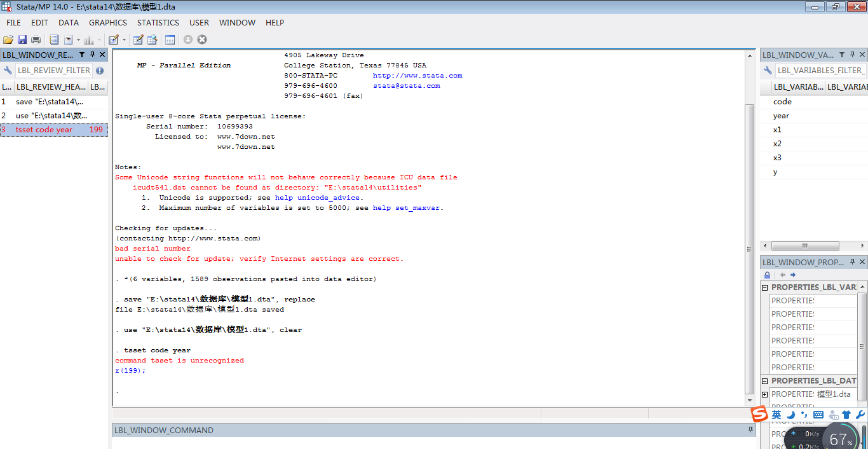Open the WINDOW menu
The width and height of the screenshot is (868, 449).
coord(237,22)
